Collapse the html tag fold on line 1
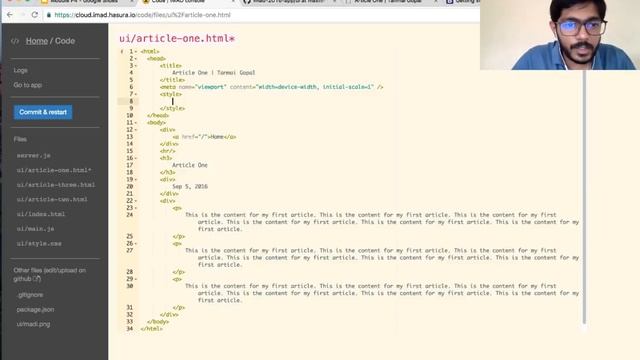640x360 pixels. [136, 51]
